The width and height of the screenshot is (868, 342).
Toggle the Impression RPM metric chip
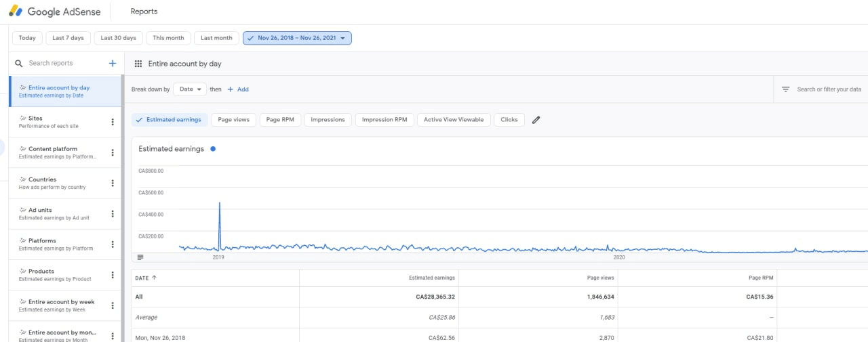click(x=384, y=120)
